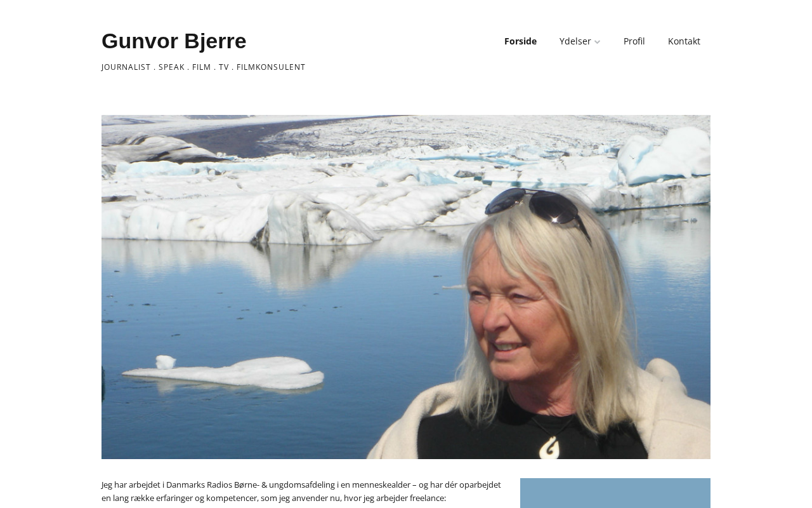Open the Ydelser menu item

click(x=575, y=41)
